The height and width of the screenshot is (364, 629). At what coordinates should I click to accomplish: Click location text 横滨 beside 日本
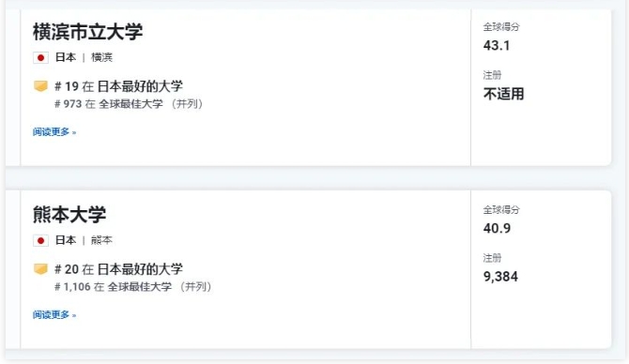[102, 57]
